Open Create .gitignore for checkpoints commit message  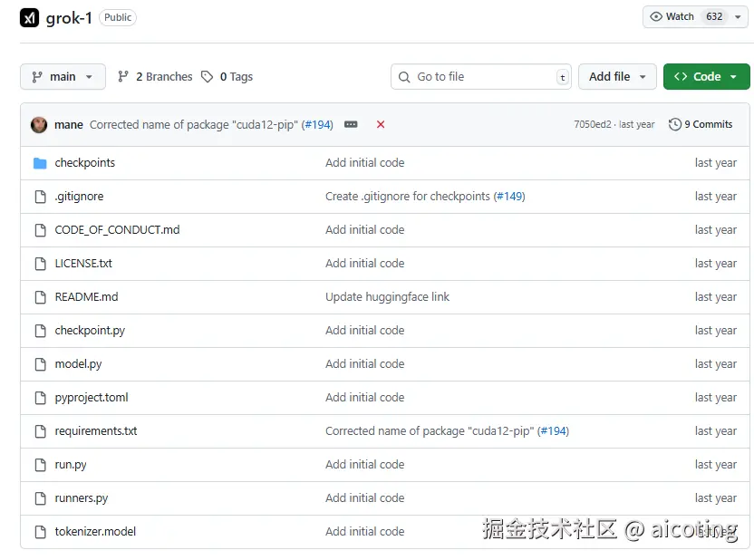click(408, 197)
